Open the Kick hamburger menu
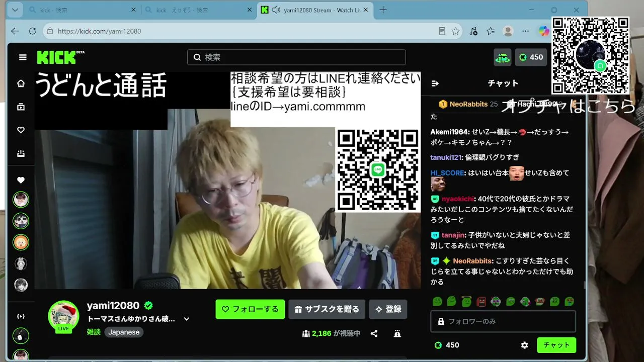 [23, 57]
